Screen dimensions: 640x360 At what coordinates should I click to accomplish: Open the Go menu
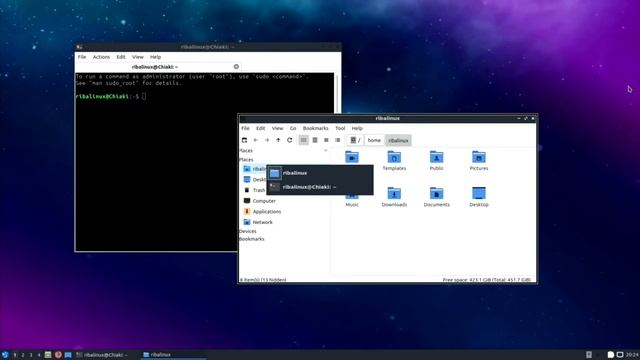pos(293,128)
